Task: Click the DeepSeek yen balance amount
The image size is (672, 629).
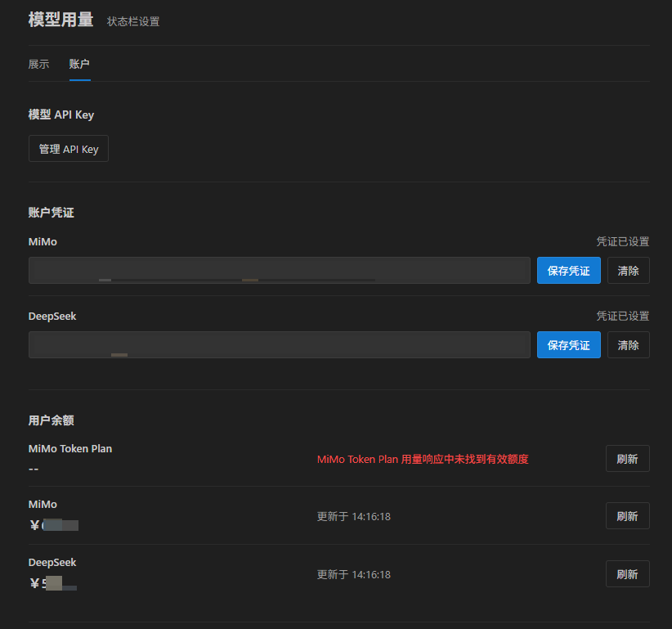Action: point(53,583)
